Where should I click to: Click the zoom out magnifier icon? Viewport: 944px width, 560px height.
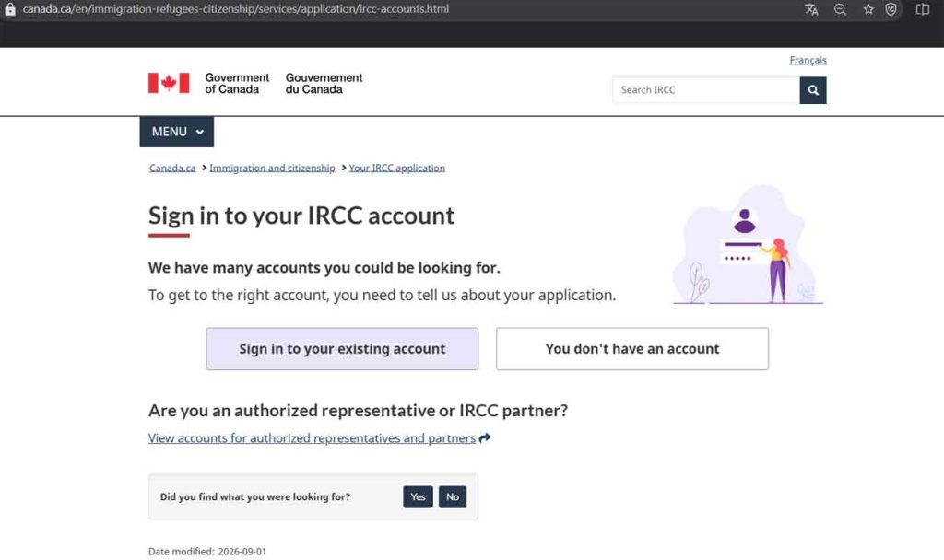tap(840, 9)
